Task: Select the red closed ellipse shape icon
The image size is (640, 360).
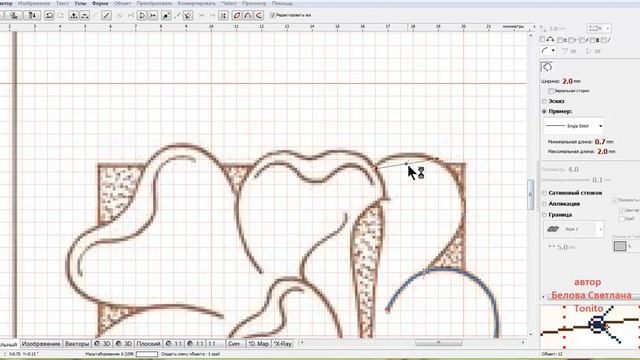Action: click(237, 16)
